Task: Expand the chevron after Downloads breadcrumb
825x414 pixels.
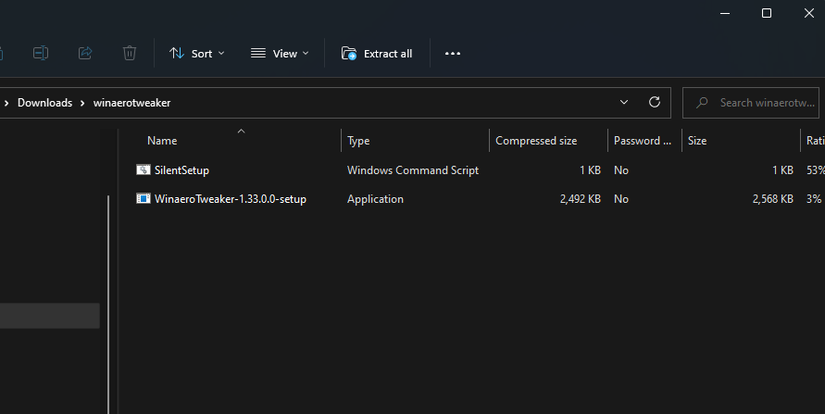Action: tap(83, 103)
